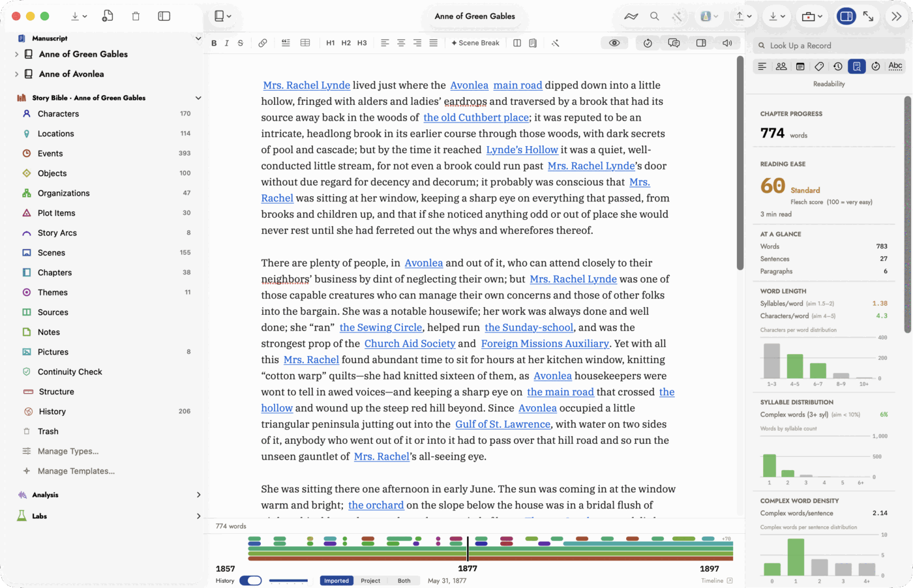Center-align the text
The image size is (913, 588).
401,43
